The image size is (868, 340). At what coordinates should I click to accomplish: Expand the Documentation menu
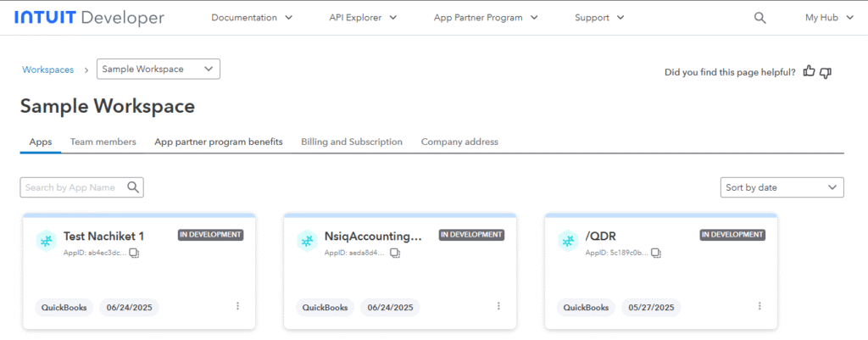point(252,18)
